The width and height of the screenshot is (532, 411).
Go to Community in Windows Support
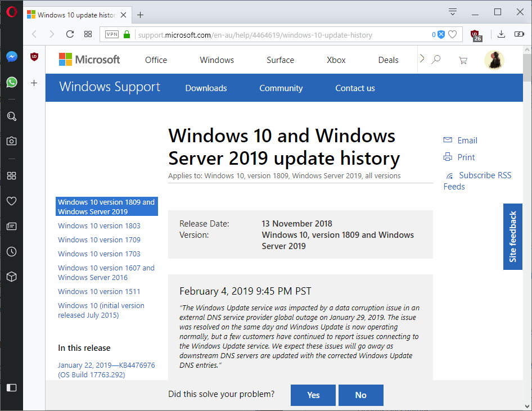pyautogui.click(x=281, y=88)
